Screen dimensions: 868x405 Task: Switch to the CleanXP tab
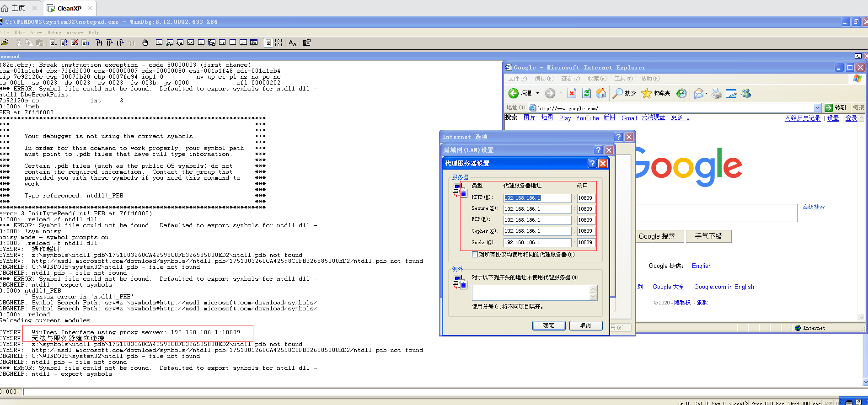(69, 8)
